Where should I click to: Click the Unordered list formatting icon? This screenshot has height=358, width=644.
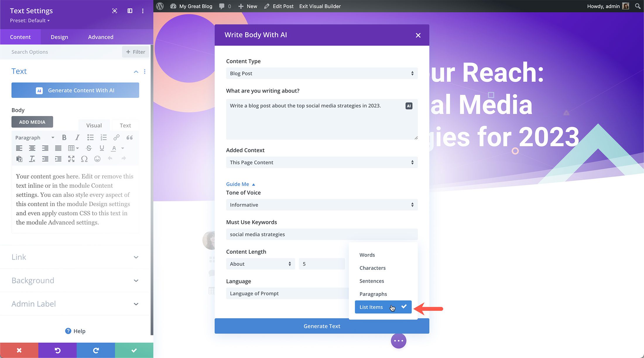(90, 137)
